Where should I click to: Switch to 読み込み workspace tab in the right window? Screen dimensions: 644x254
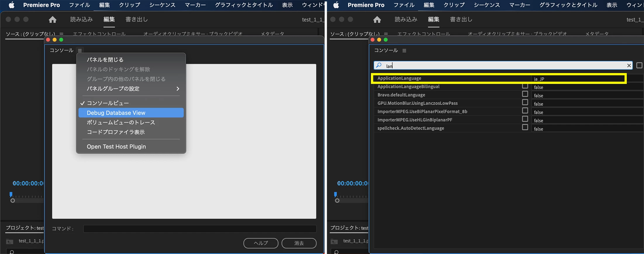pos(406,19)
